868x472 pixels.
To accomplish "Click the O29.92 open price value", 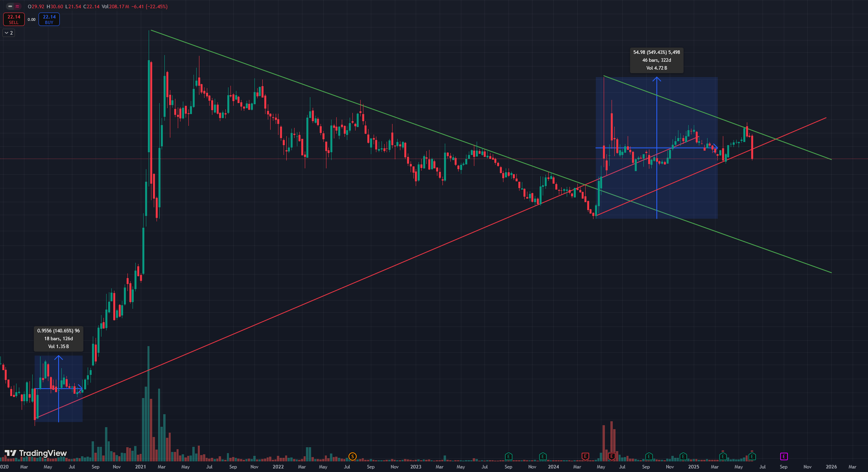I will pos(36,7).
